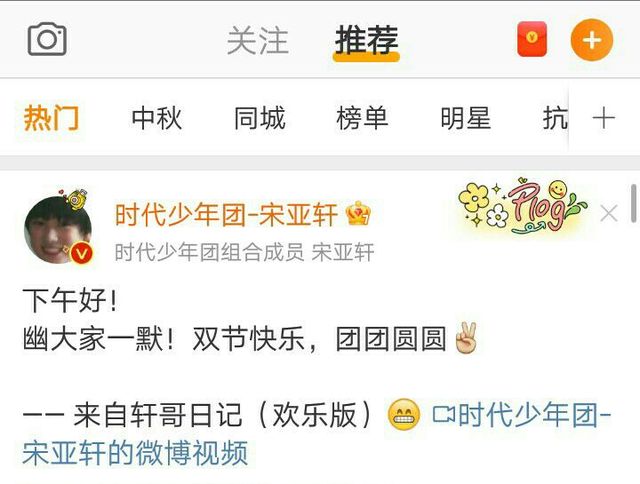Tap the orange plus compose button
The width and height of the screenshot is (640, 484).
(x=591, y=40)
